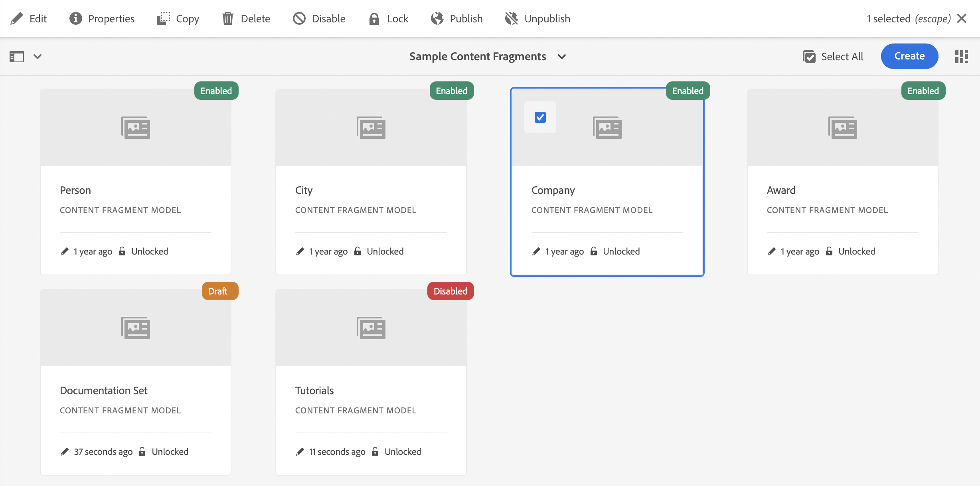Click the Unpublish globe icon

tap(511, 19)
